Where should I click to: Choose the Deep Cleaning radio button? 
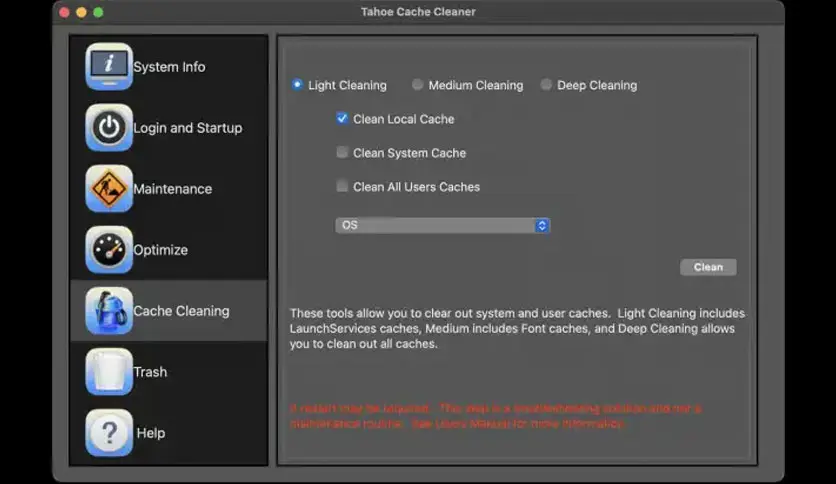point(546,85)
